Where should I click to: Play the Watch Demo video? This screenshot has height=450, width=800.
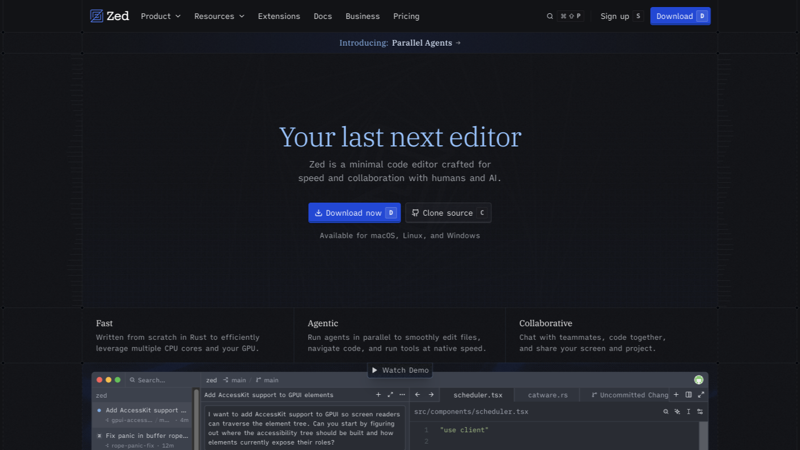[400, 370]
